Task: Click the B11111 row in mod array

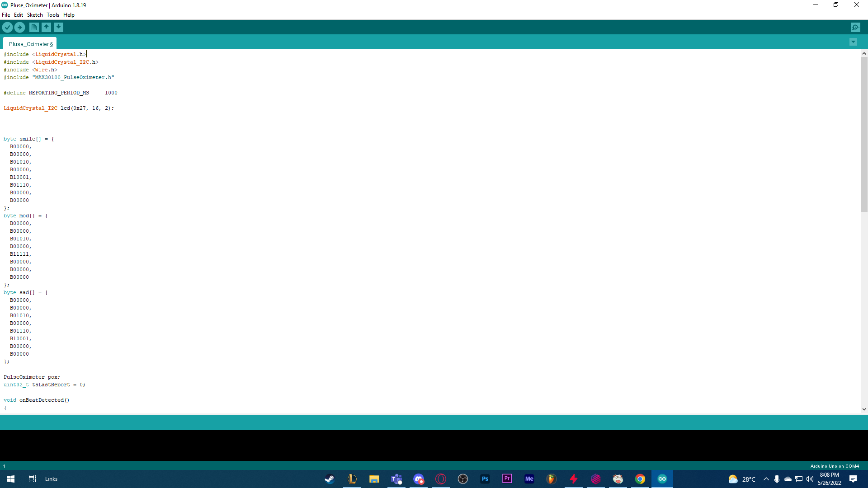Action: 20,254
